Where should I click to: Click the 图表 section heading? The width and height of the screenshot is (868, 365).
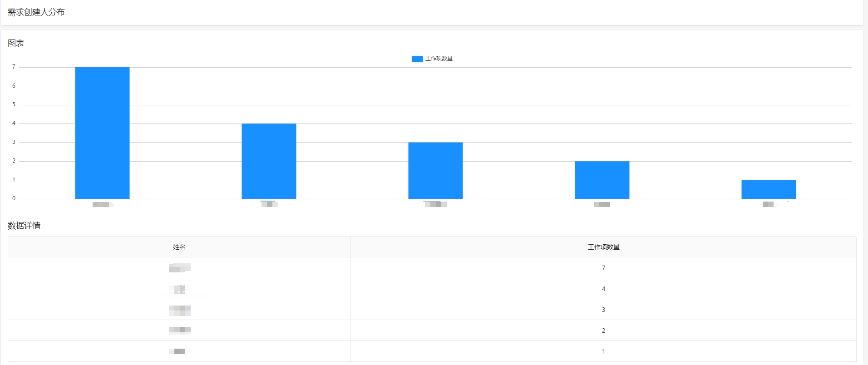tap(16, 43)
